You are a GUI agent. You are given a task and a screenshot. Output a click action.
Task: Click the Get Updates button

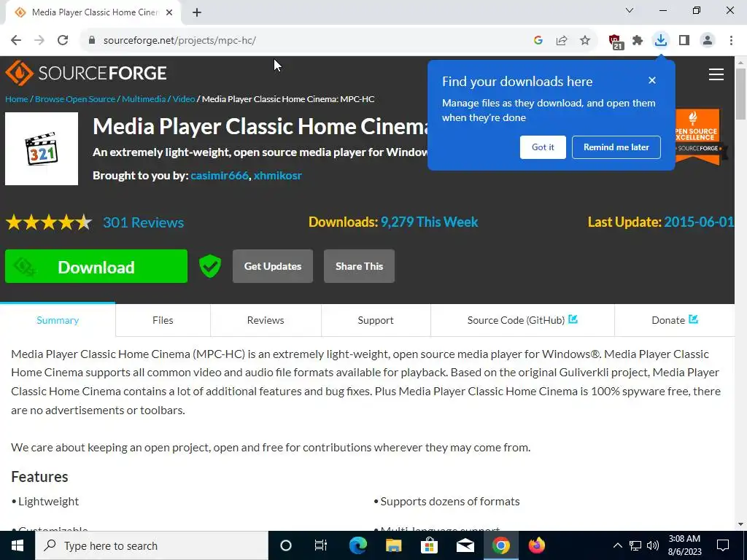pos(273,266)
